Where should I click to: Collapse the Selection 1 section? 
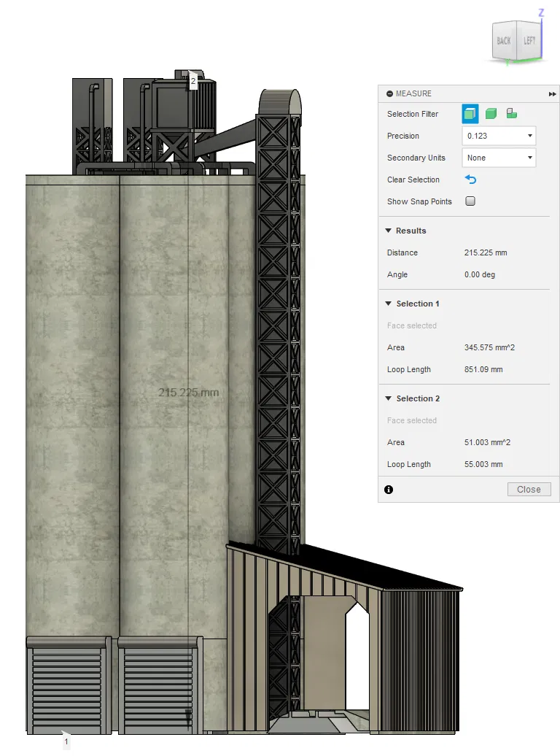click(389, 304)
